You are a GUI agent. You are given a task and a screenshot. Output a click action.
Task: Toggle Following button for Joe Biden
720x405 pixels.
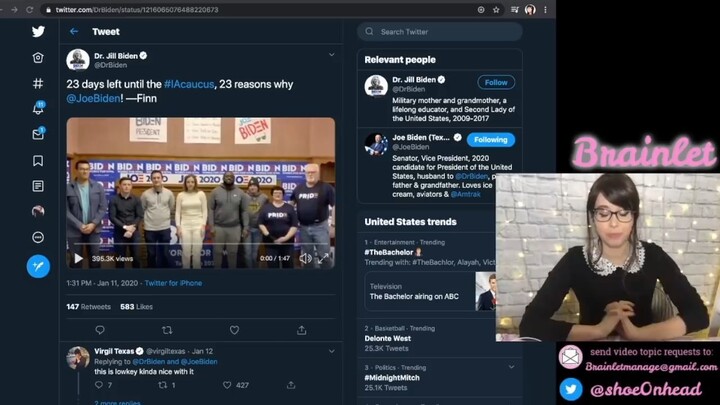[x=490, y=140]
